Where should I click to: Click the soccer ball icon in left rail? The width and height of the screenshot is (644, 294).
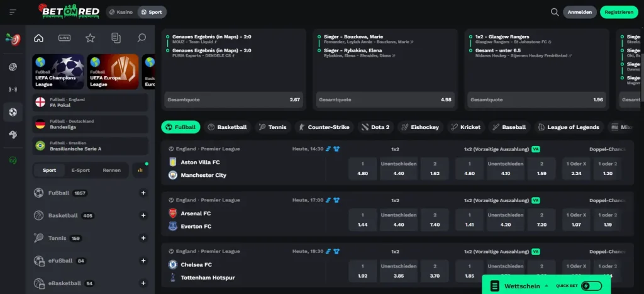[x=13, y=112]
